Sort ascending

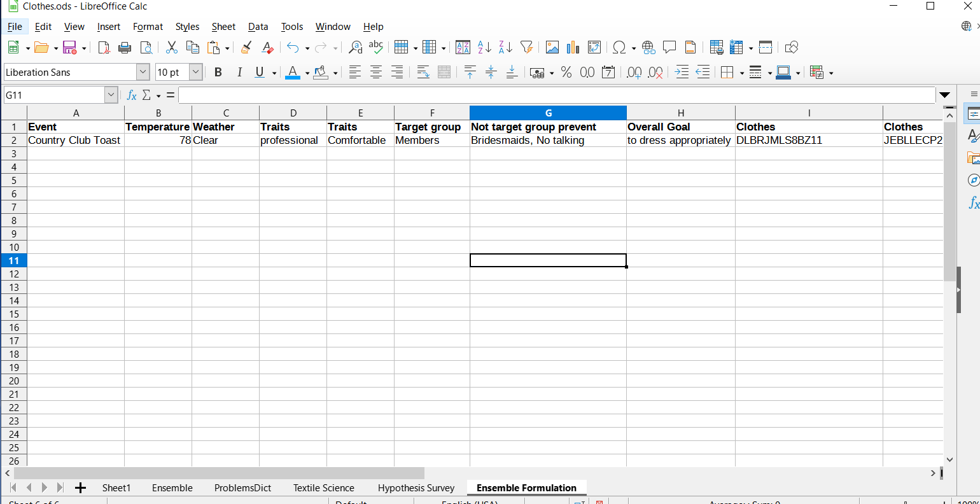click(x=484, y=48)
